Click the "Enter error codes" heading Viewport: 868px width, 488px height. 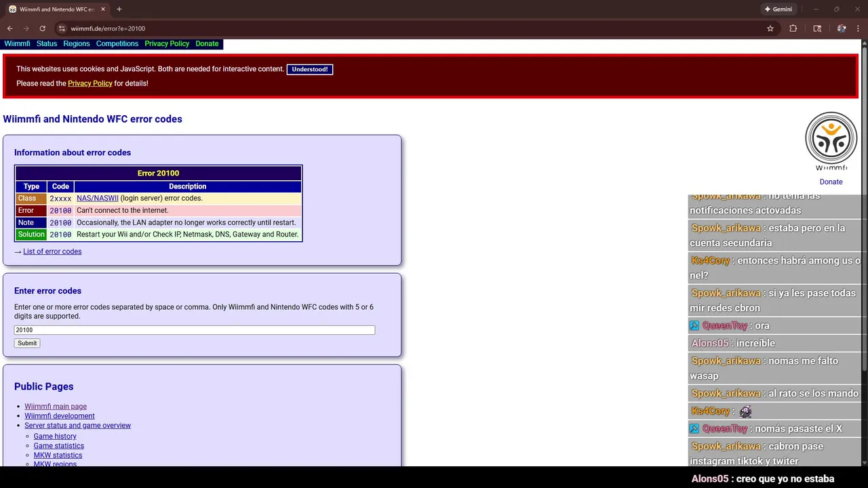point(47,291)
